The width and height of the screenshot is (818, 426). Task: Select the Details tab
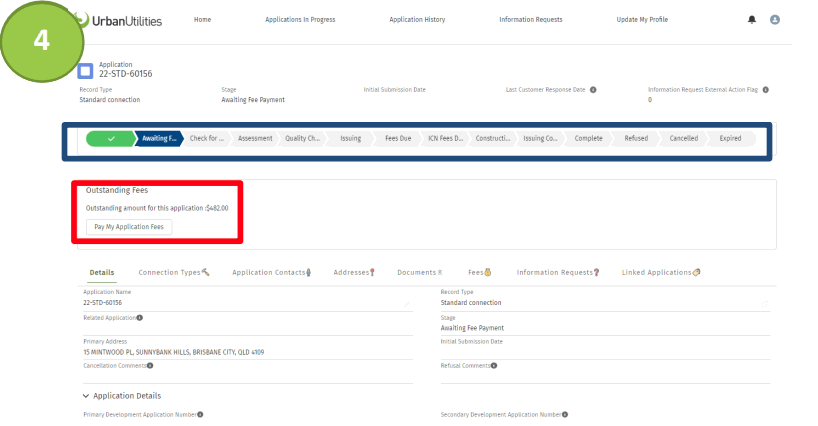(102, 272)
